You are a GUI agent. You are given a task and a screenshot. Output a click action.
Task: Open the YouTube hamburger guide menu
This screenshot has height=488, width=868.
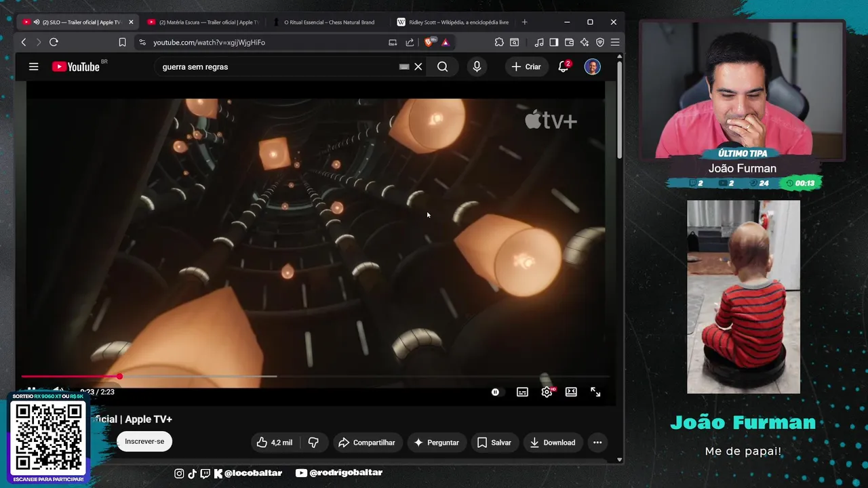pyautogui.click(x=33, y=66)
